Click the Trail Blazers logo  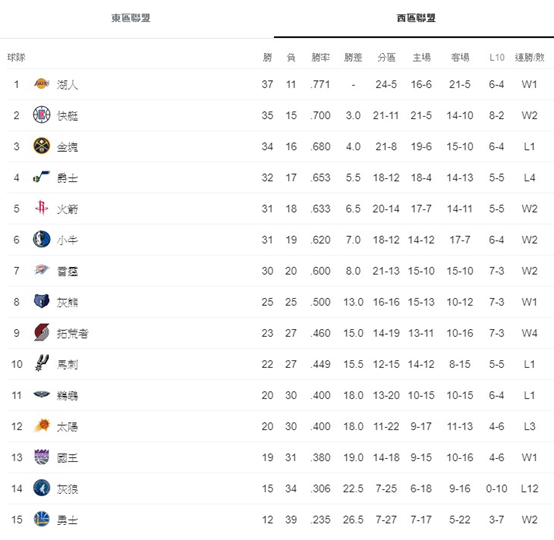click(42, 333)
